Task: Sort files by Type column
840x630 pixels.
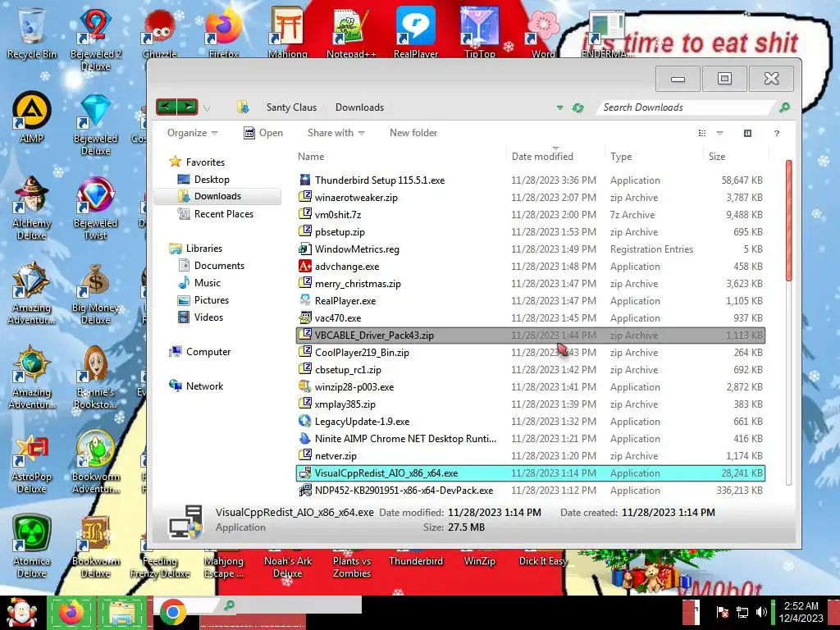Action: (x=654, y=157)
